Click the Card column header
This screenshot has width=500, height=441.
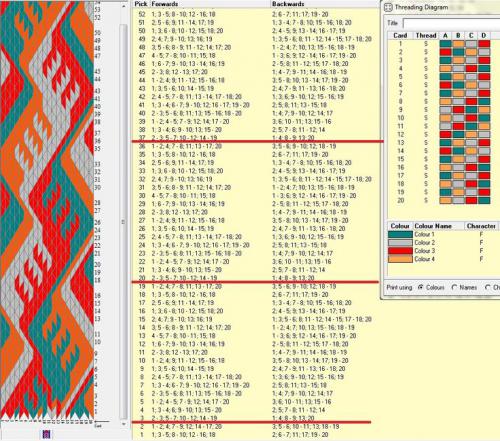pyautogui.click(x=400, y=35)
